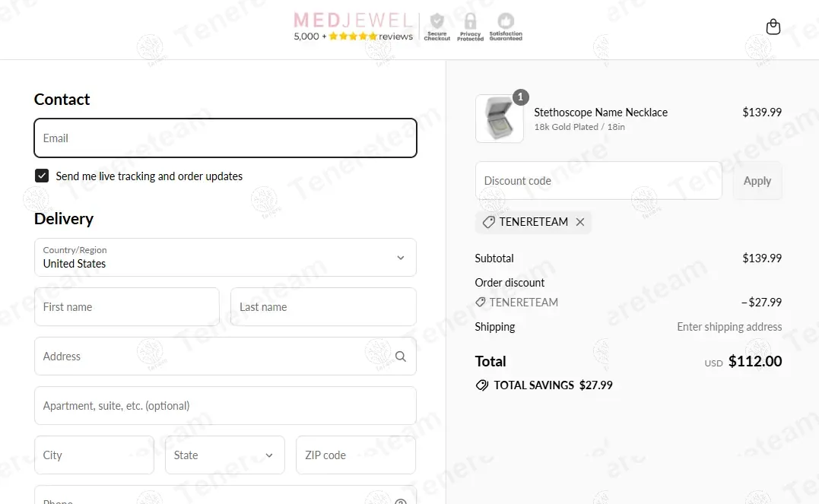
Task: Click the TOTAL SAVINGS $27.99 text
Action: click(x=553, y=385)
